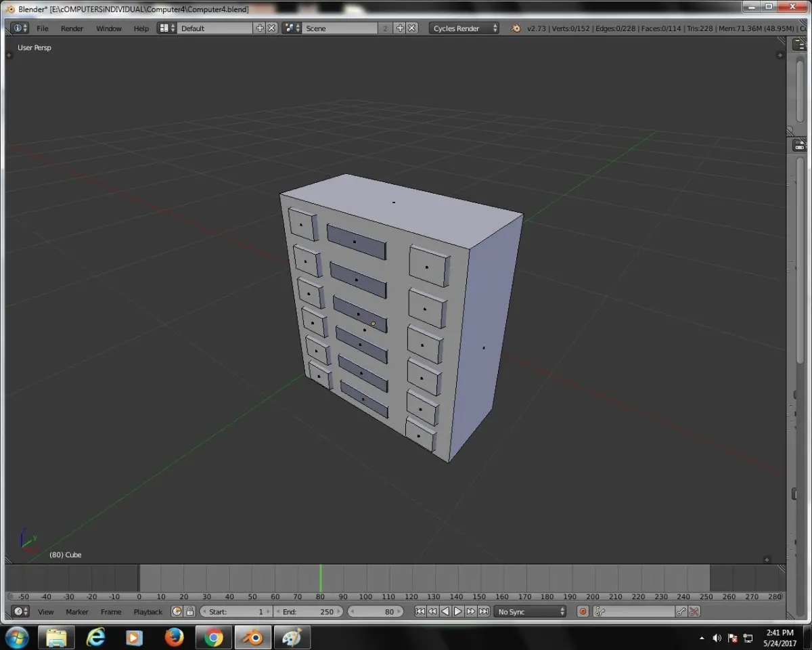This screenshot has height=650, width=812.
Task: Open the File menu
Action: coord(43,28)
